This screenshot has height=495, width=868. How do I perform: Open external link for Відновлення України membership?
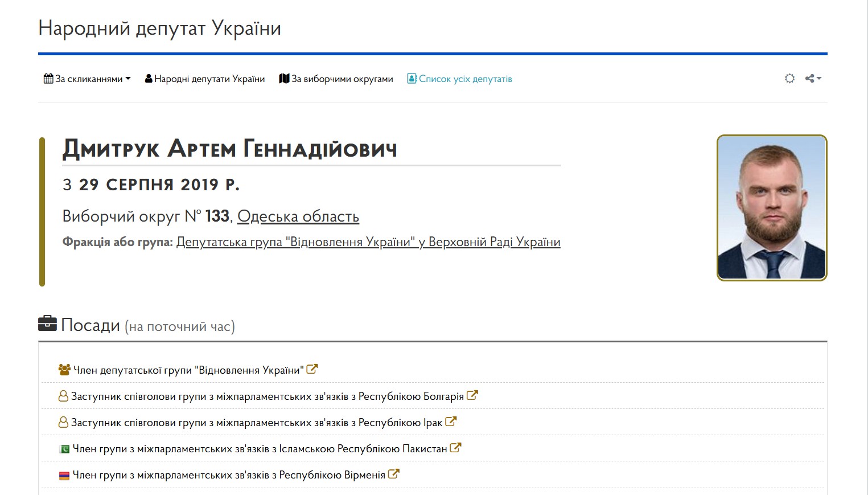click(312, 369)
